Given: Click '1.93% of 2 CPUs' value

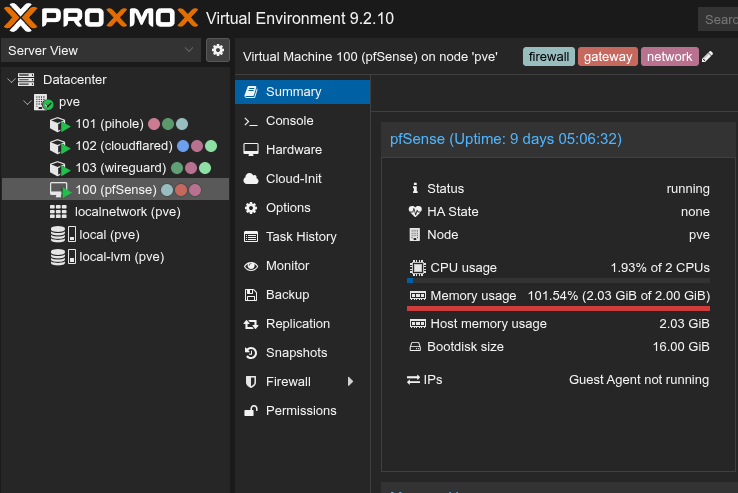Looking at the screenshot, I should point(660,267).
